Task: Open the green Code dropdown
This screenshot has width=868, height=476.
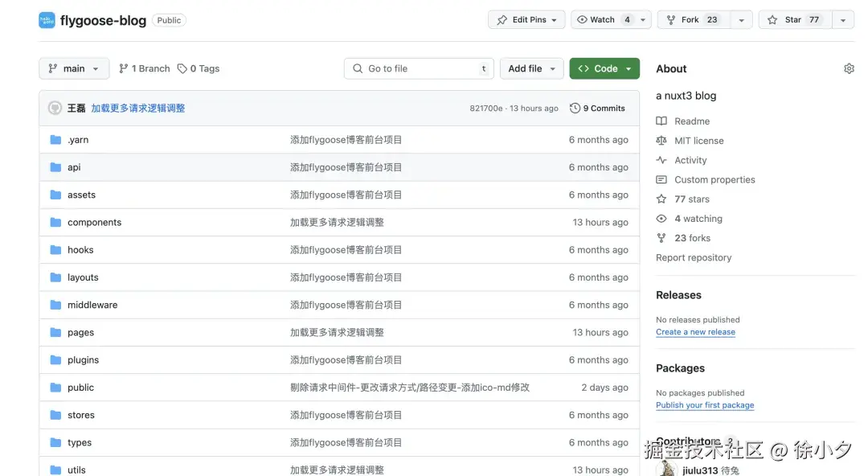Action: tap(604, 68)
